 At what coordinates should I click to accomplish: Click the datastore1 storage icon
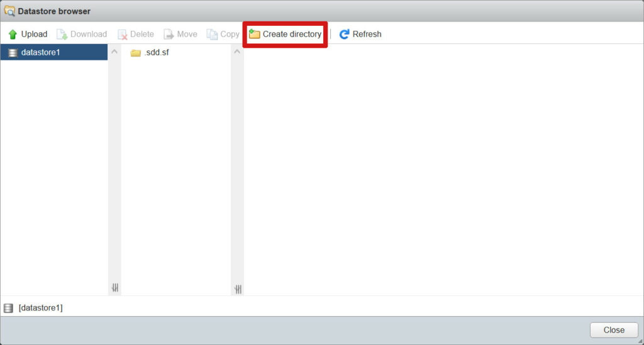13,53
